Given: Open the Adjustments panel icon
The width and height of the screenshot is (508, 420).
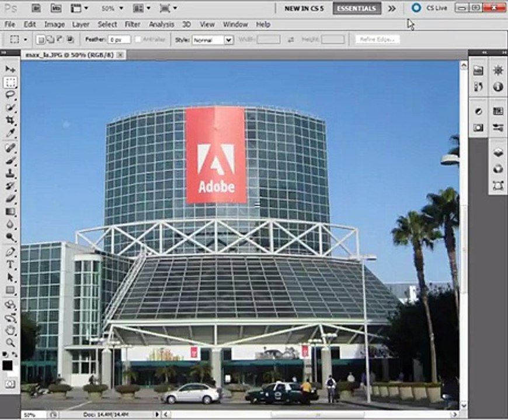Looking at the screenshot, I should pyautogui.click(x=478, y=111).
